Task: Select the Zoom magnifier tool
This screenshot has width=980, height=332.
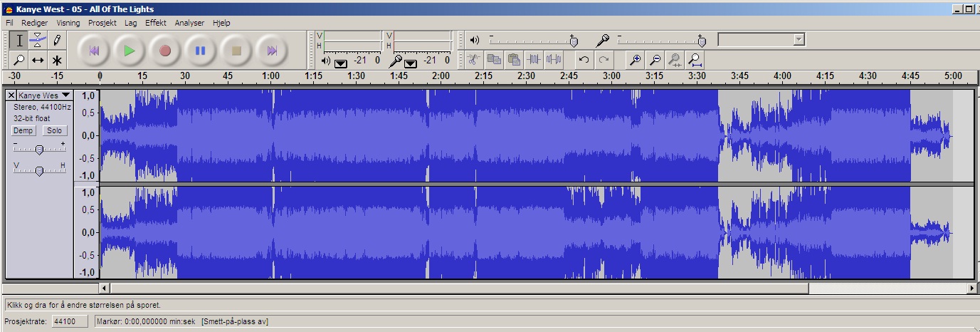Action: [x=19, y=60]
